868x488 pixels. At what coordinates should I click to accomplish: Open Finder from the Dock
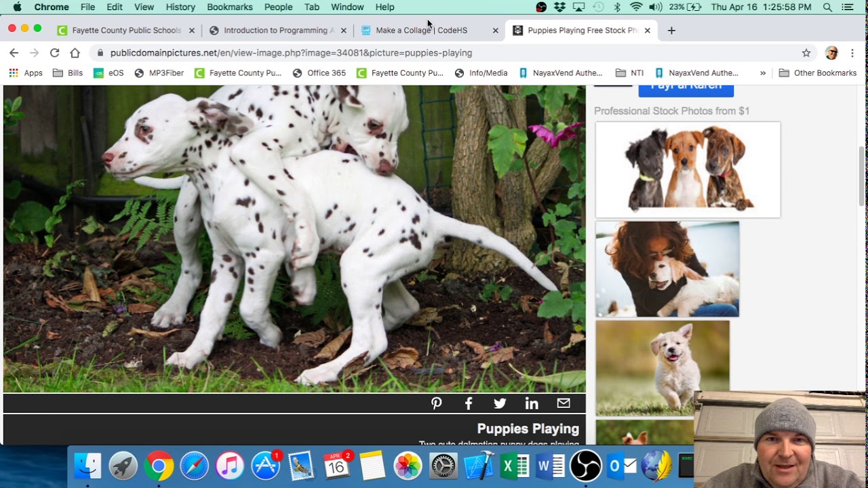[87, 466]
